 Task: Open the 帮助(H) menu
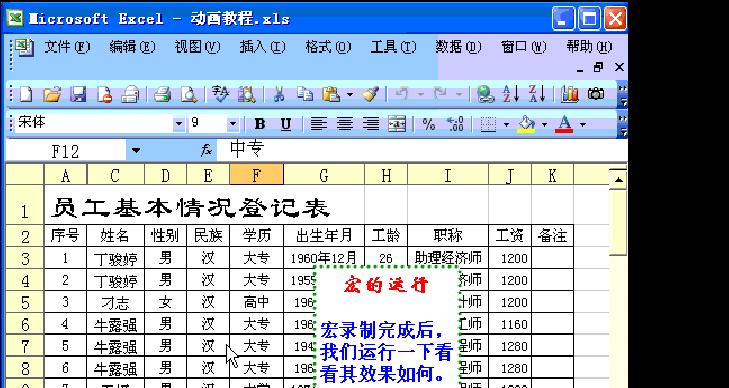(x=589, y=47)
